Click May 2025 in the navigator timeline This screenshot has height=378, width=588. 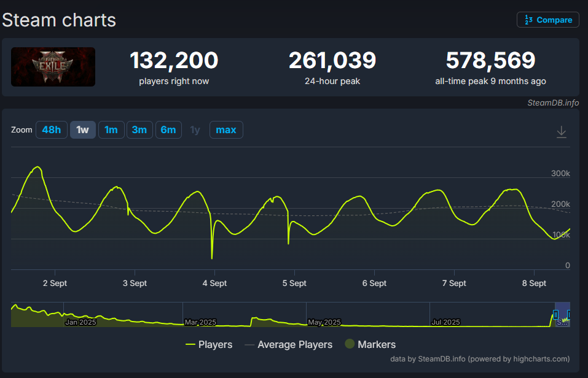tap(324, 322)
